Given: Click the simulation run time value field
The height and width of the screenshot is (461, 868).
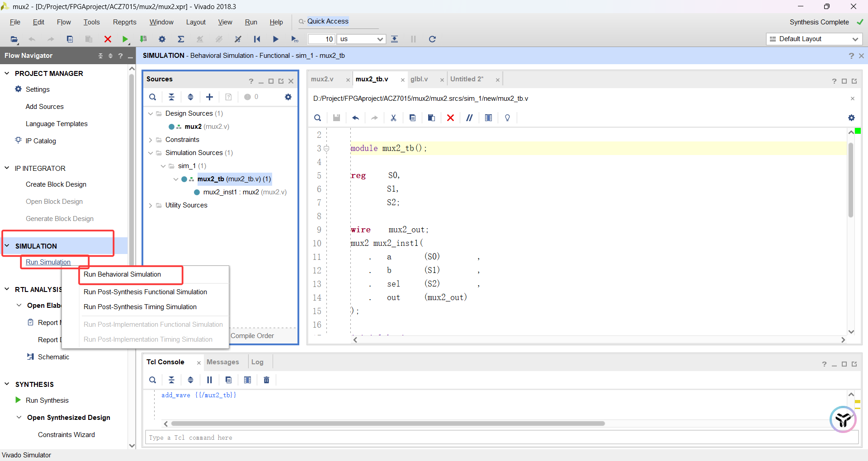Looking at the screenshot, I should point(321,39).
